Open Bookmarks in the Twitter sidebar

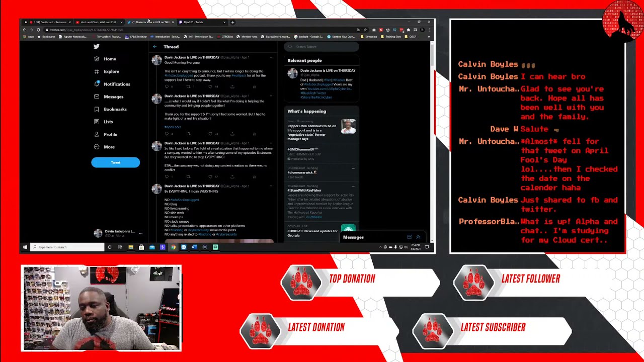pos(110,109)
